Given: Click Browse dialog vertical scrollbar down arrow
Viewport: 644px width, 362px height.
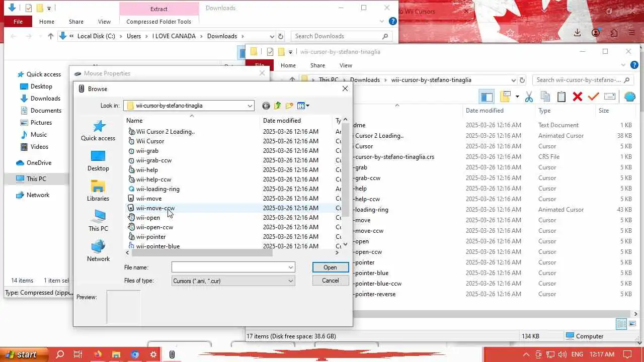Looking at the screenshot, I should coord(345,244).
